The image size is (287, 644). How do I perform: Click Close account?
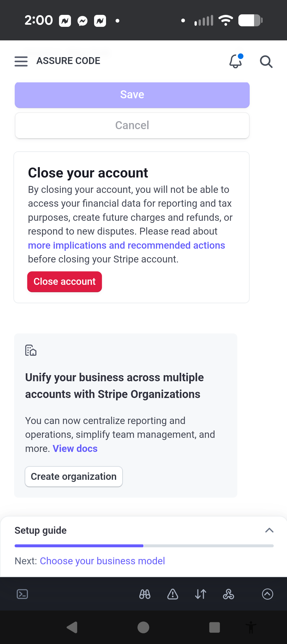pyautogui.click(x=64, y=282)
